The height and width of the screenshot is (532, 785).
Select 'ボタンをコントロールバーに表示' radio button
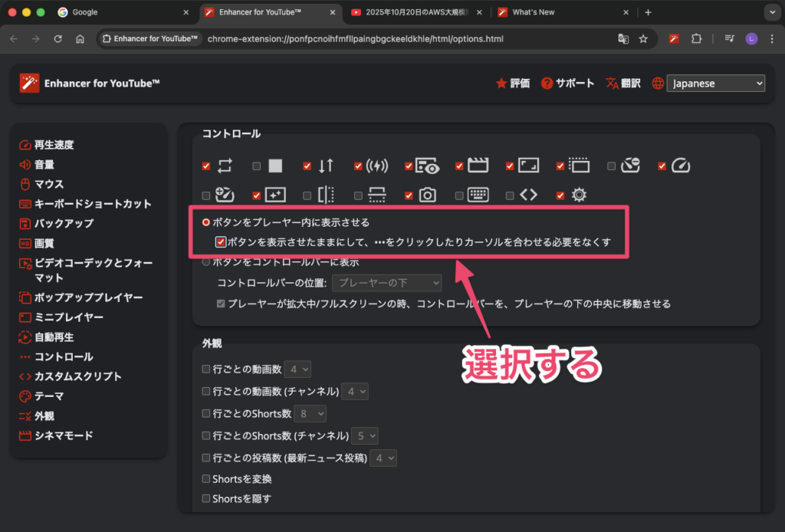click(206, 261)
